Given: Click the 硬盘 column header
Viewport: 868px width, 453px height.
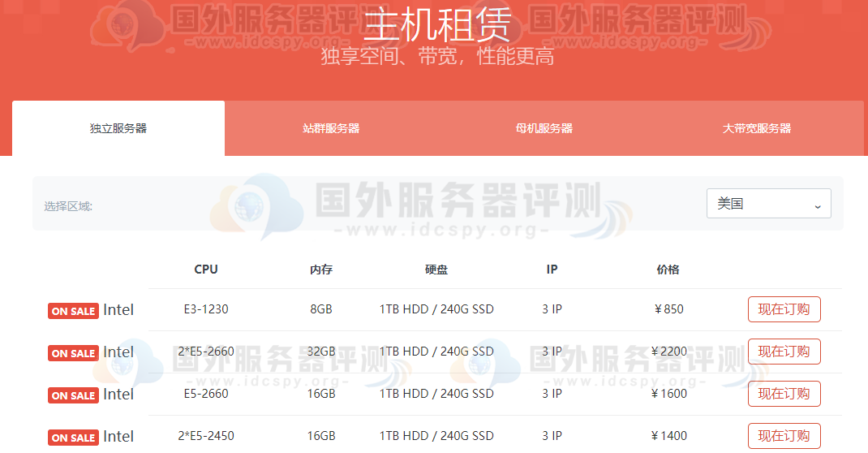Looking at the screenshot, I should (x=436, y=270).
